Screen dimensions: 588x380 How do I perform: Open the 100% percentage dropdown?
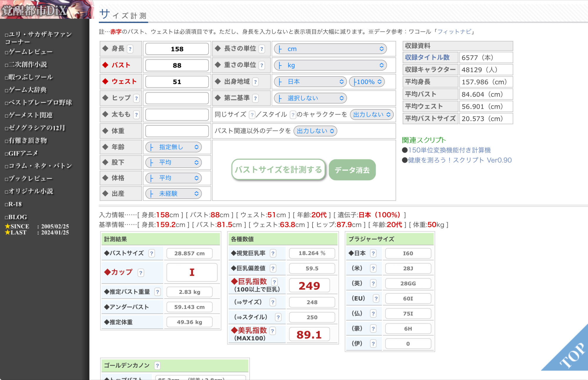(367, 82)
